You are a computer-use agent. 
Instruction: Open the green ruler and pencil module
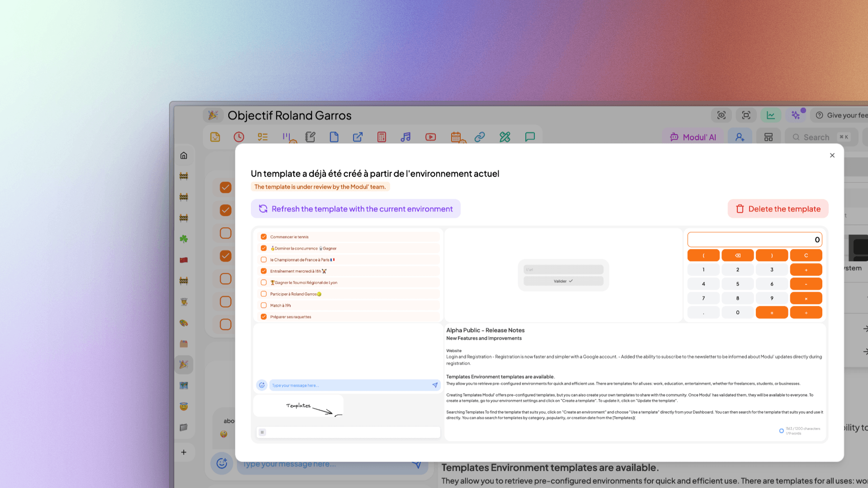505,137
